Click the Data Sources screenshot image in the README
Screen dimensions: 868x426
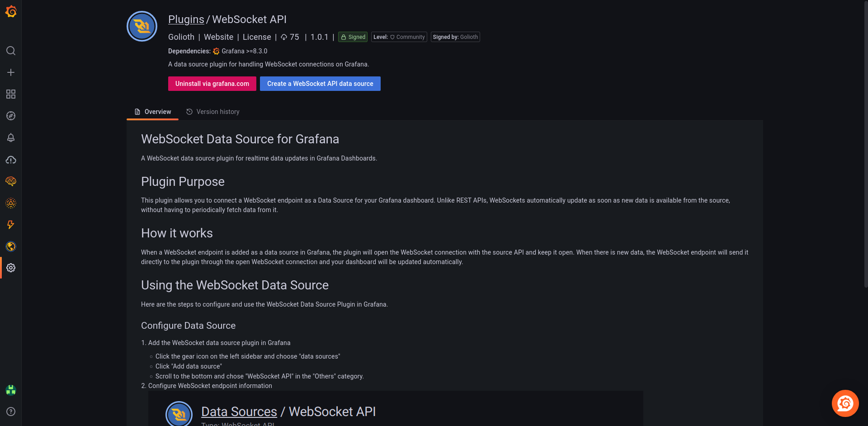(x=396, y=408)
